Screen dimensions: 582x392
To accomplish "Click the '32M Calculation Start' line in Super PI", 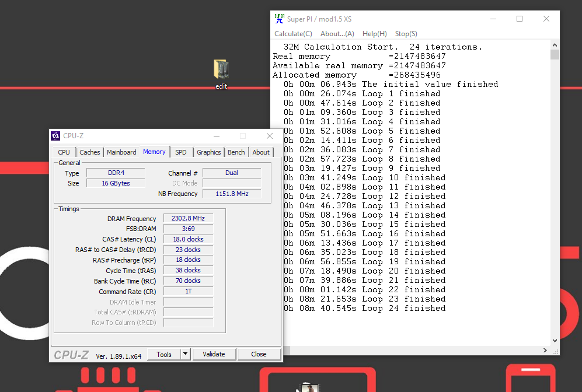I will [x=383, y=47].
